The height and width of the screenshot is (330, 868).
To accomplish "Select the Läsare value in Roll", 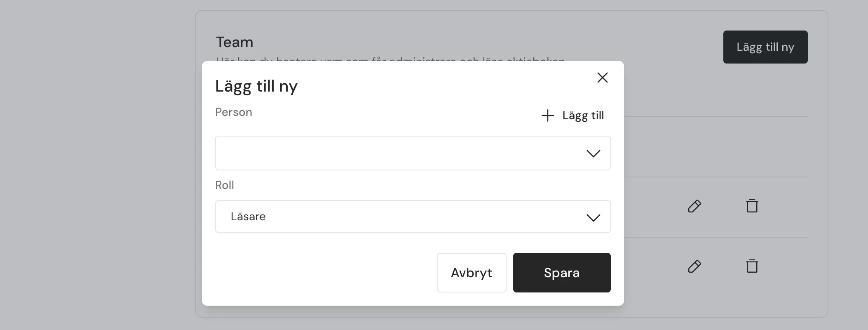I will (248, 217).
